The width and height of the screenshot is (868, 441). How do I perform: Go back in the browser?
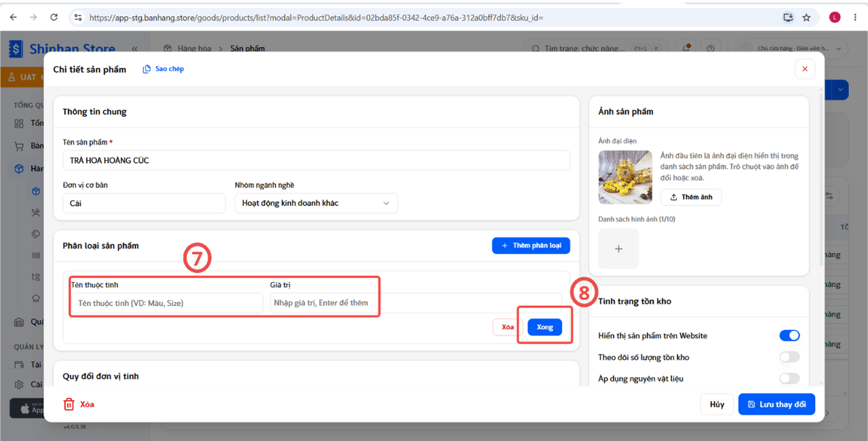click(13, 18)
